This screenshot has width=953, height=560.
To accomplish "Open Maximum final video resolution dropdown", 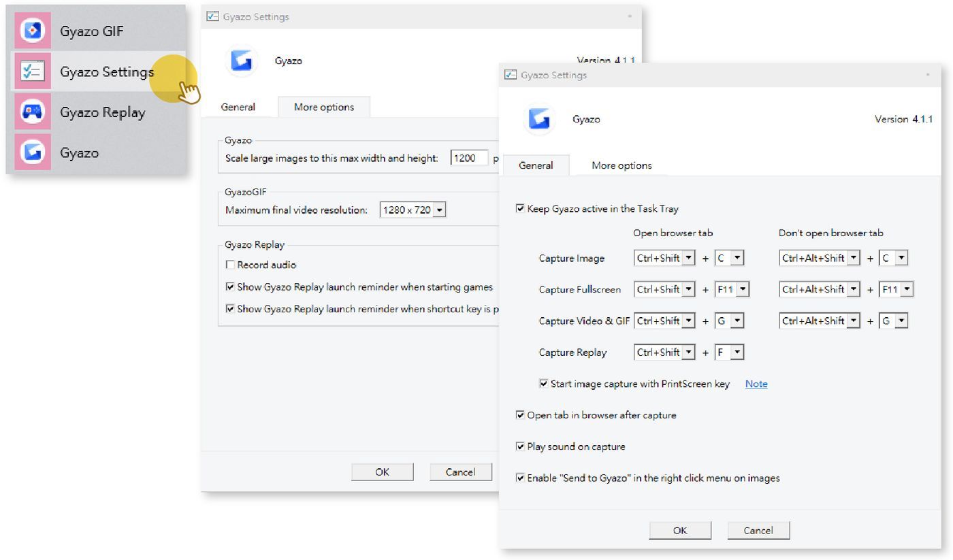I will [x=413, y=210].
